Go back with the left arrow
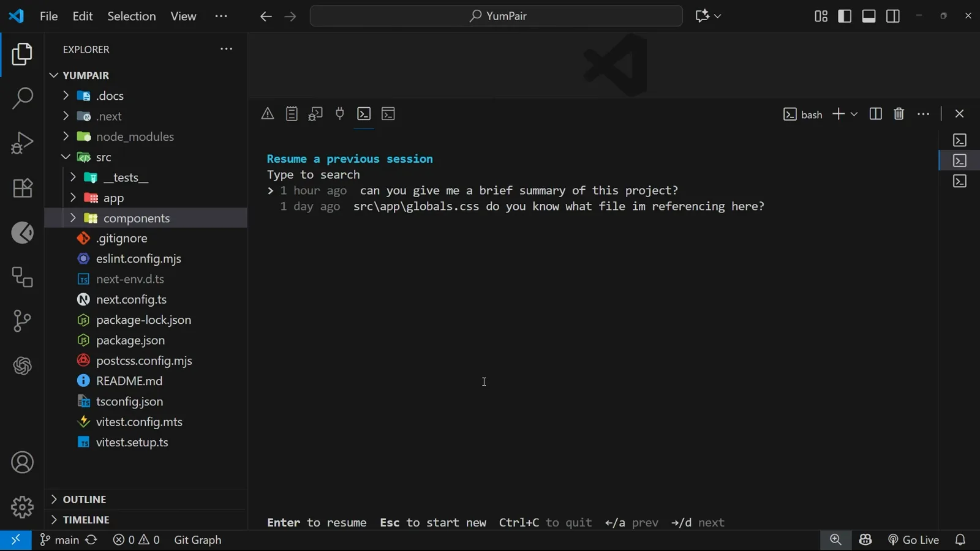 [266, 17]
